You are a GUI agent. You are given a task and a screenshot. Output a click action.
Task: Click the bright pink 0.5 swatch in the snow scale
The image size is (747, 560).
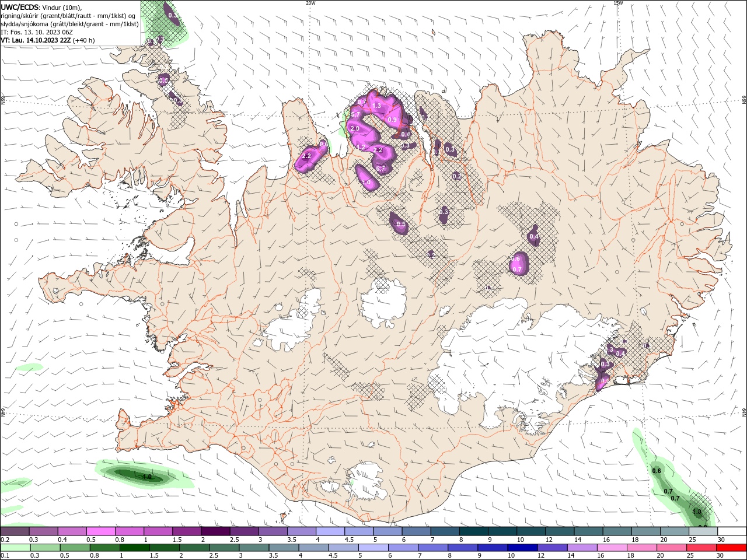click(100, 531)
